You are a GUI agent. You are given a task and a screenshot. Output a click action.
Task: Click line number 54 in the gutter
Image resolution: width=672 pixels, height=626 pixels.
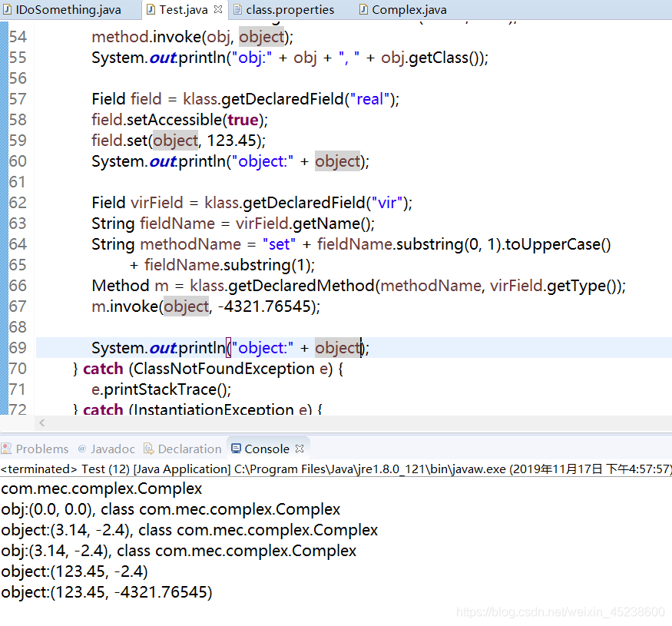[18, 37]
